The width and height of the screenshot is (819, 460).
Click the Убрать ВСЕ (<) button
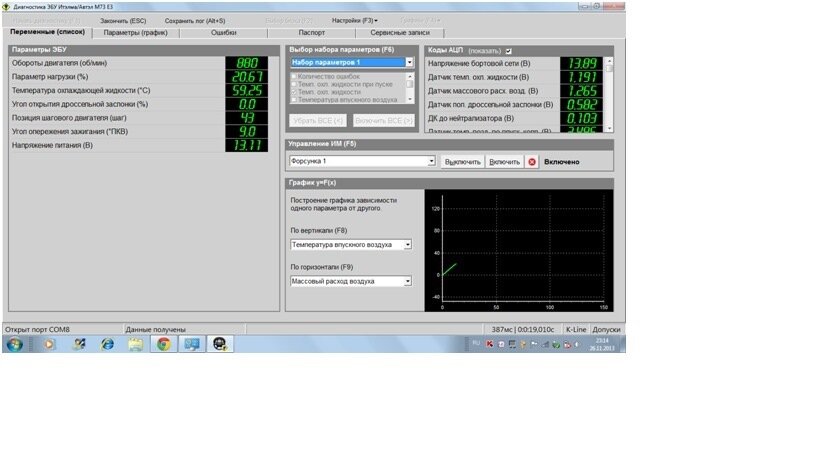pyautogui.click(x=318, y=121)
